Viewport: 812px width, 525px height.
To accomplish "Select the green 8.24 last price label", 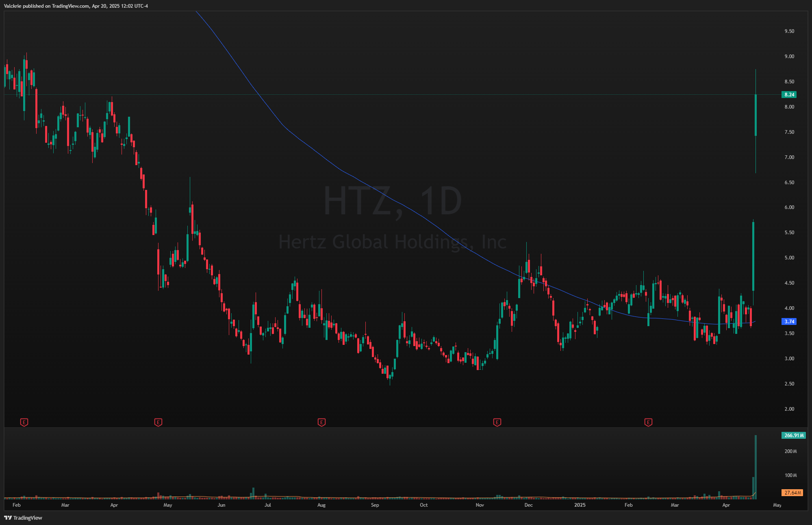I will click(x=789, y=95).
